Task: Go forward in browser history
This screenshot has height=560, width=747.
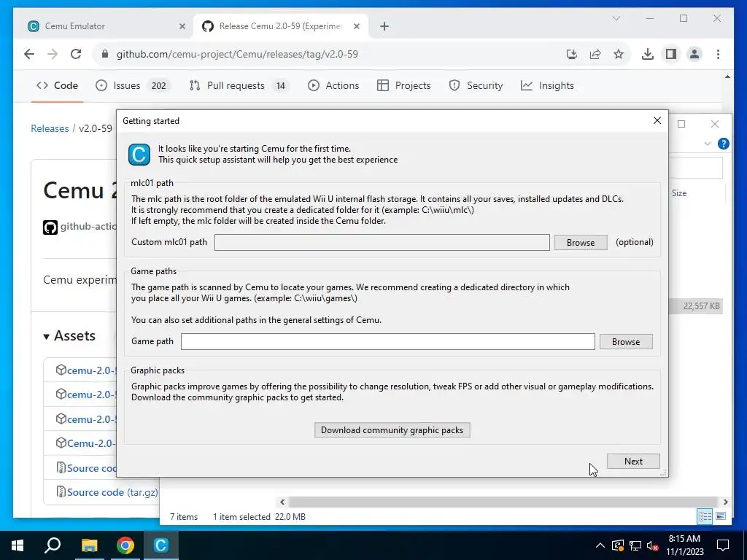Action: pyautogui.click(x=53, y=54)
